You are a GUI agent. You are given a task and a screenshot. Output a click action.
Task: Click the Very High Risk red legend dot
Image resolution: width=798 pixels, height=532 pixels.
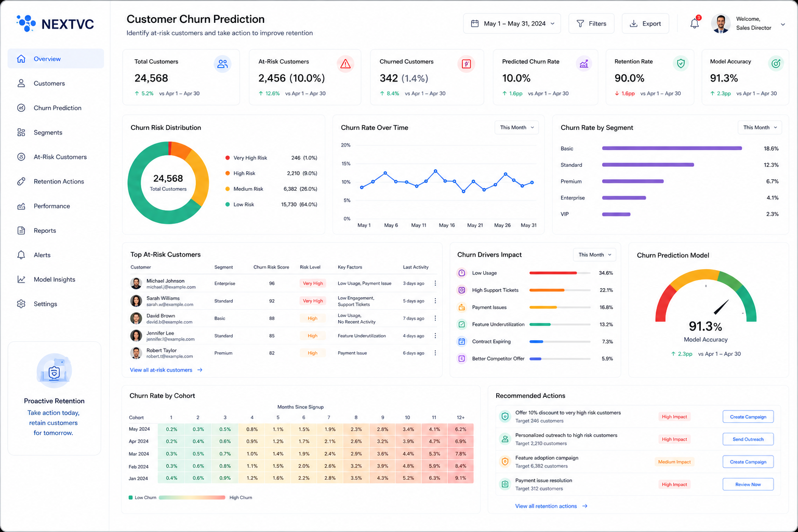pyautogui.click(x=228, y=158)
